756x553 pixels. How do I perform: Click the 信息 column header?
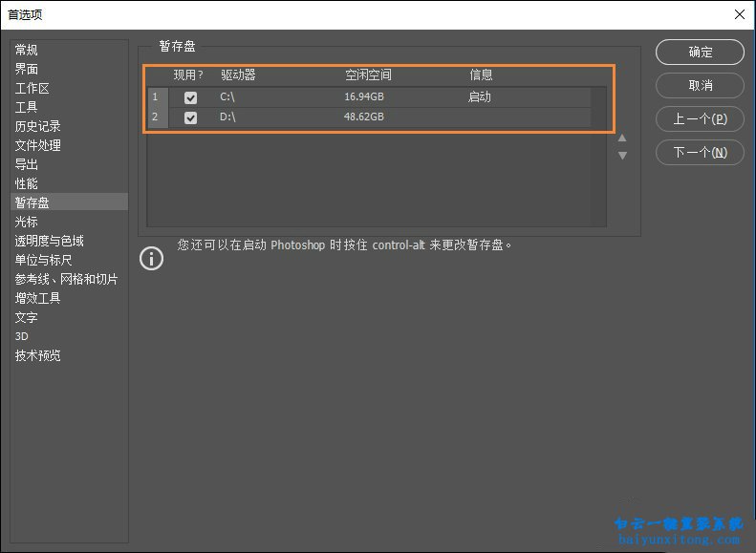(x=481, y=74)
